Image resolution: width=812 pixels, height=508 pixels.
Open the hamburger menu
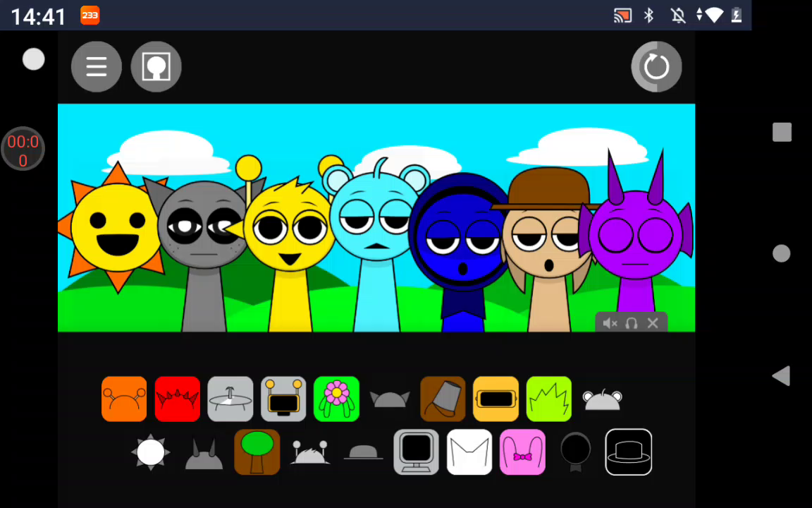97,67
